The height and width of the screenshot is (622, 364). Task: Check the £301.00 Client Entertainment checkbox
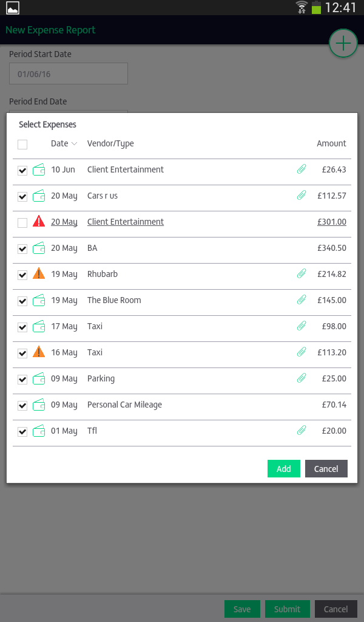tap(22, 222)
